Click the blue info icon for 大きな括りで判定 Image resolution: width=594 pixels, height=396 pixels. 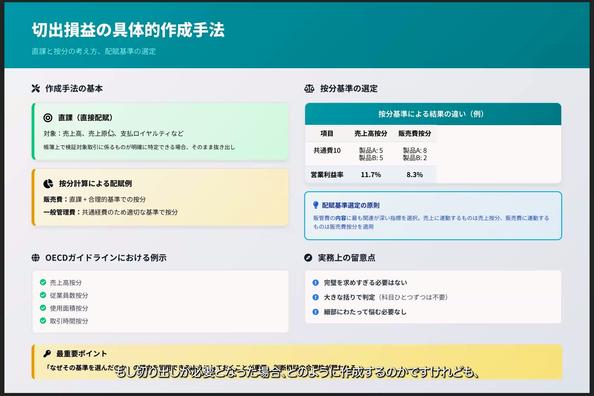(315, 297)
